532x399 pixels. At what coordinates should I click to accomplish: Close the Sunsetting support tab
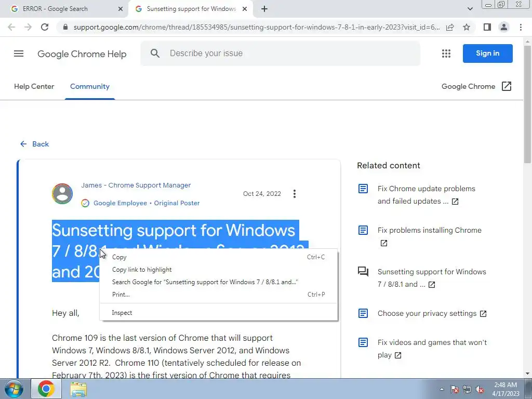[245, 9]
